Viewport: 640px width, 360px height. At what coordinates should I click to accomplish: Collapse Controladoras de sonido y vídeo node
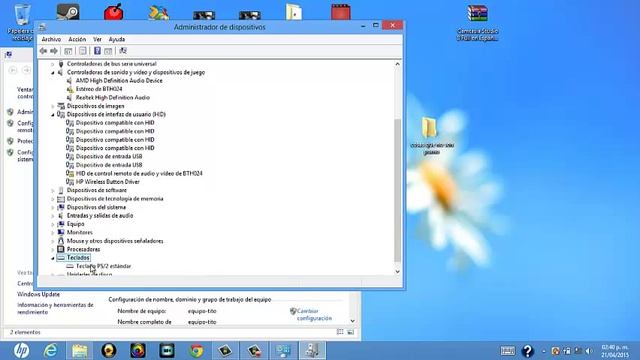point(53,73)
